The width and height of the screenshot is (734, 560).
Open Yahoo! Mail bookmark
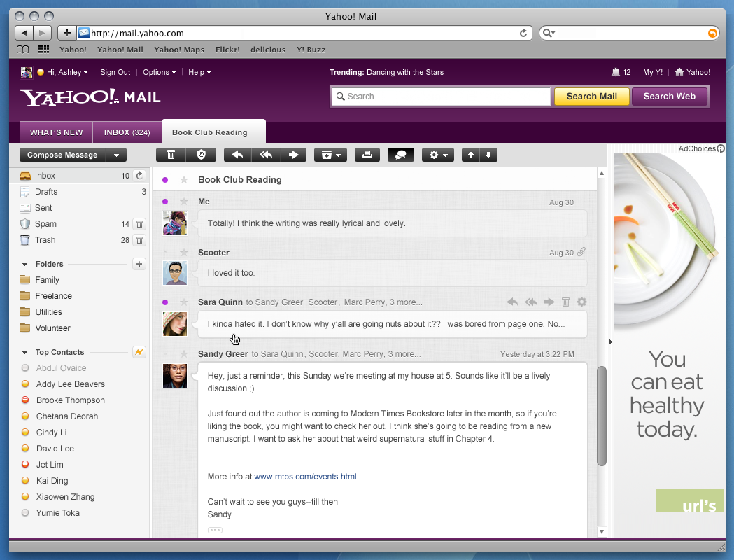pyautogui.click(x=120, y=50)
